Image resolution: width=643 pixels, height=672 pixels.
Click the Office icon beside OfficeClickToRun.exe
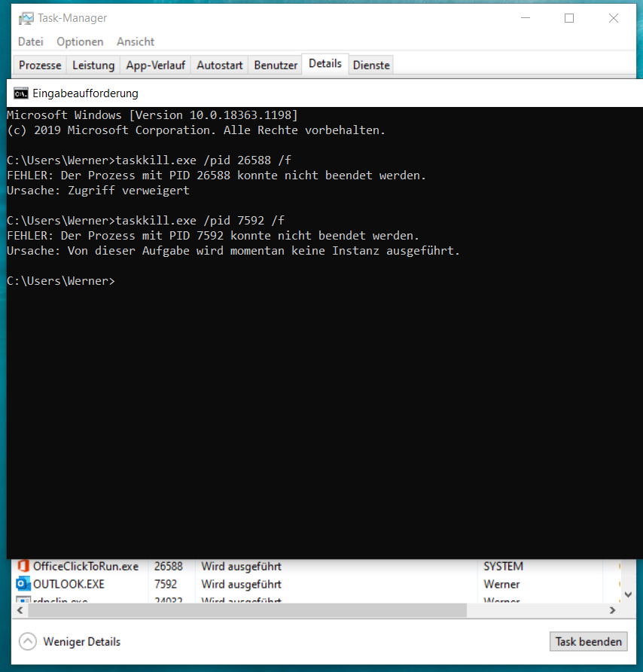tap(23, 566)
